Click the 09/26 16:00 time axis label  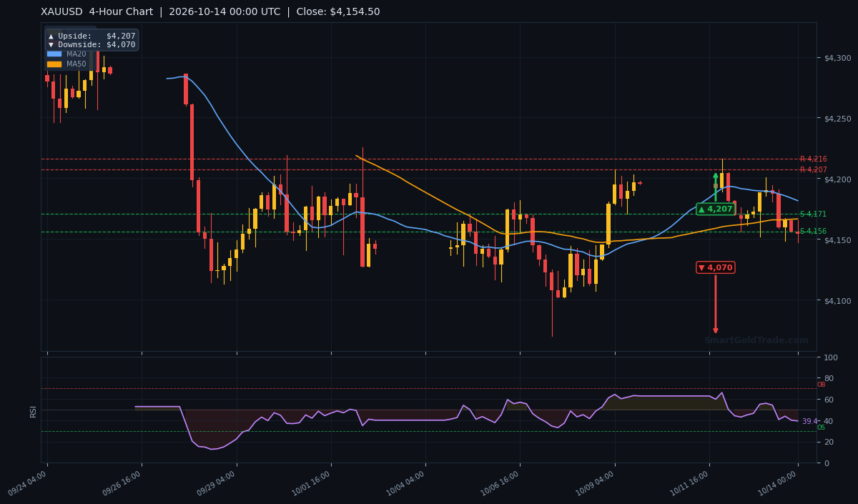click(x=122, y=483)
